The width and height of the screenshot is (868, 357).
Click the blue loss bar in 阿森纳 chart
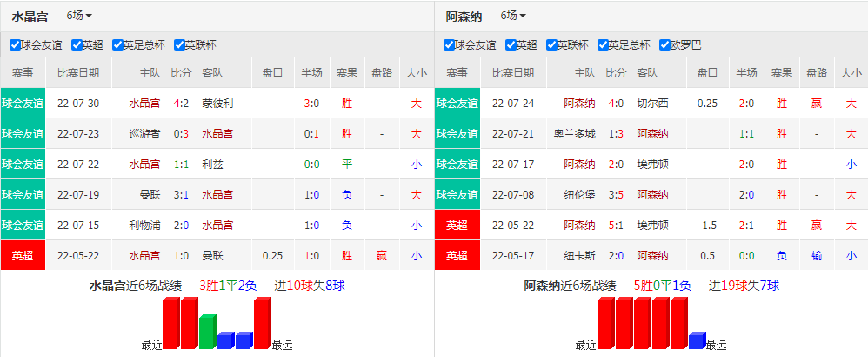(x=698, y=340)
